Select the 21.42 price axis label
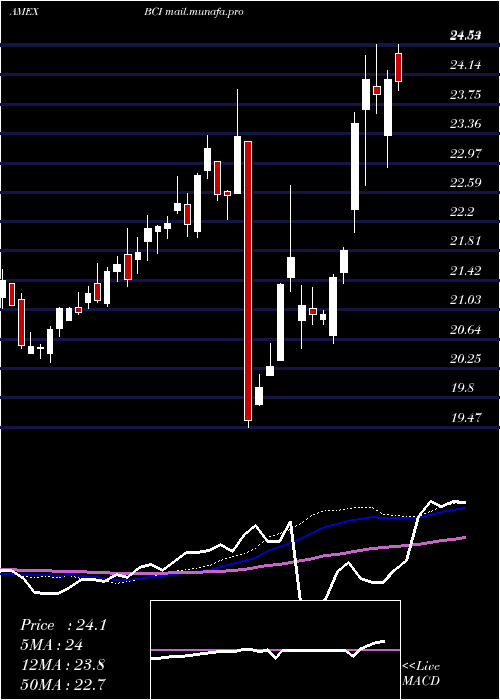This screenshot has width=500, height=700. [x=465, y=271]
